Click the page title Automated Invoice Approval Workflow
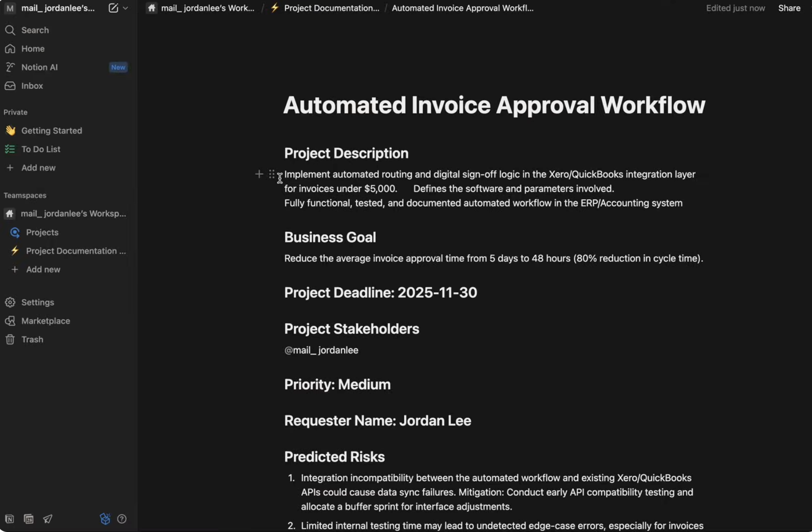812x532 pixels. (x=494, y=105)
